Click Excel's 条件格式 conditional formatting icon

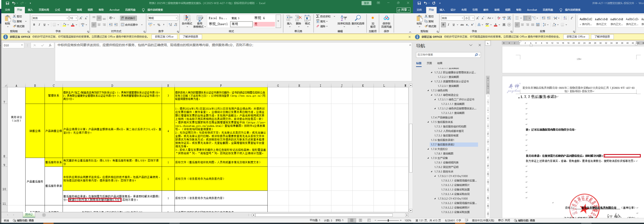pyautogui.click(x=187, y=20)
